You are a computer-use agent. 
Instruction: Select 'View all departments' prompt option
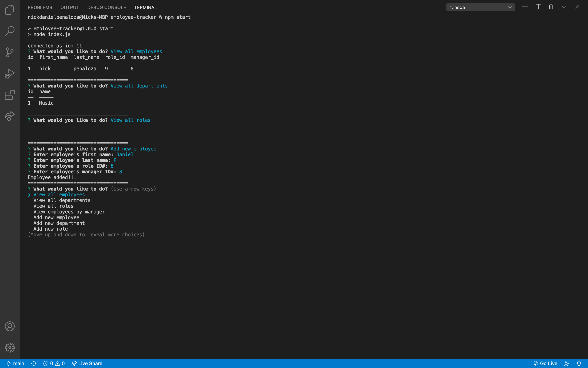(x=62, y=200)
